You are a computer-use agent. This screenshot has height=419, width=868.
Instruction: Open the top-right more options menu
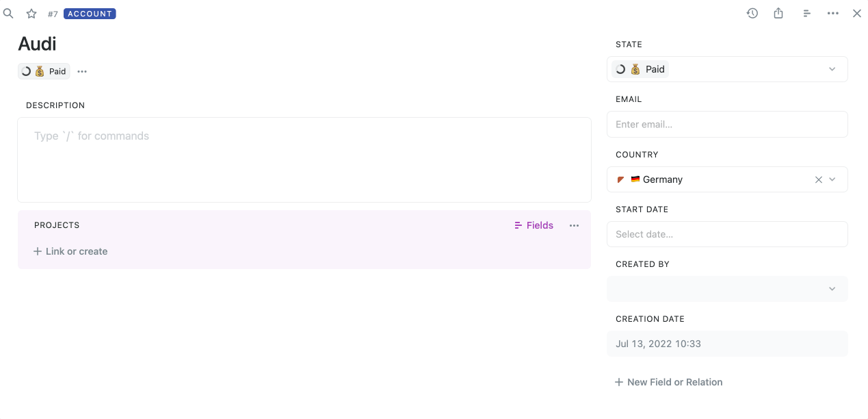click(832, 13)
